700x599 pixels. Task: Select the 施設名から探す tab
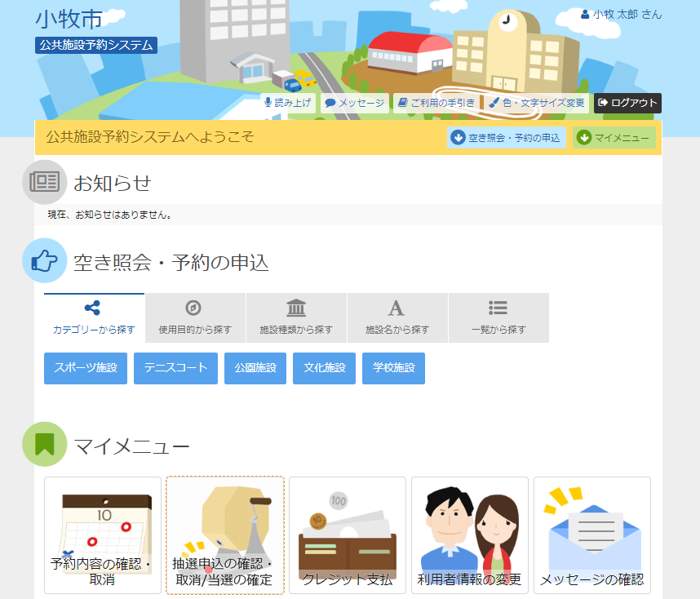point(397,317)
